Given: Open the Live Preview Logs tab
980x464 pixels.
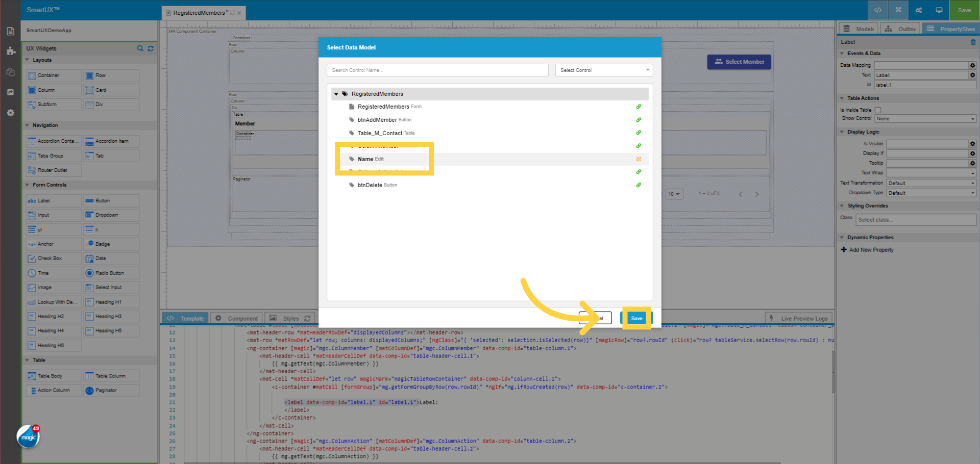Looking at the screenshot, I should click(799, 319).
